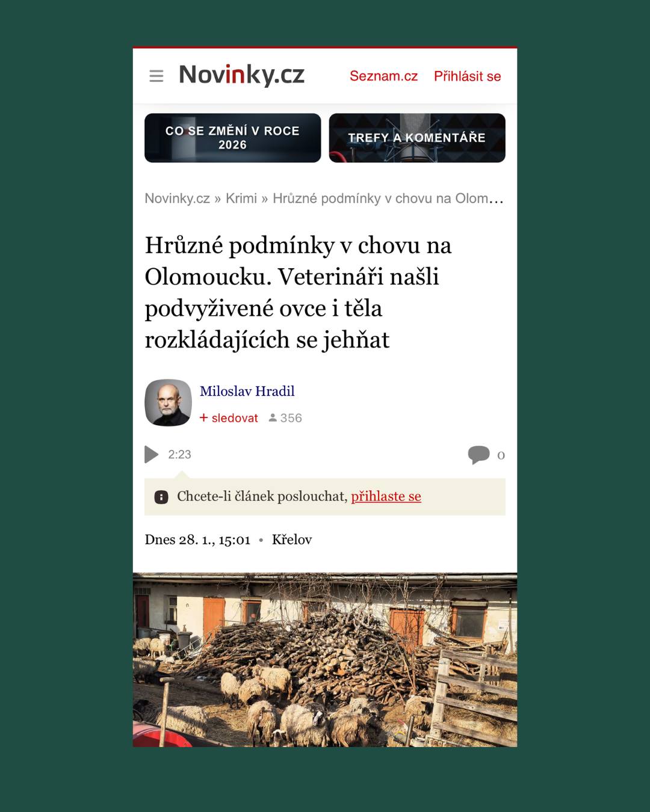Viewport: 650px width, 812px height.
Task: Expand the truncated breadcrumb article title
Action: 387,198
